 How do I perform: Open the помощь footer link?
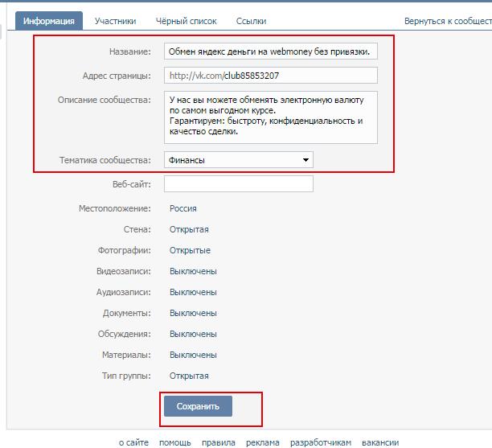pyautogui.click(x=175, y=442)
